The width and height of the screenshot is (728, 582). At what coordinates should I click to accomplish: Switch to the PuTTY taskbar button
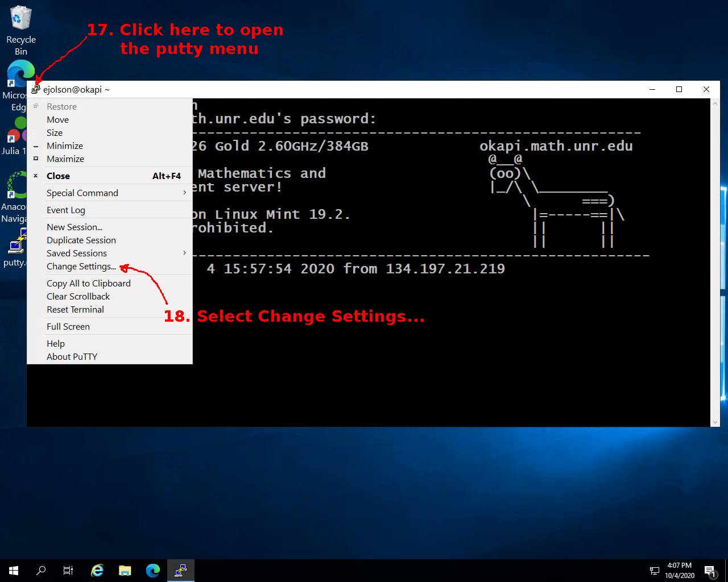[181, 571]
